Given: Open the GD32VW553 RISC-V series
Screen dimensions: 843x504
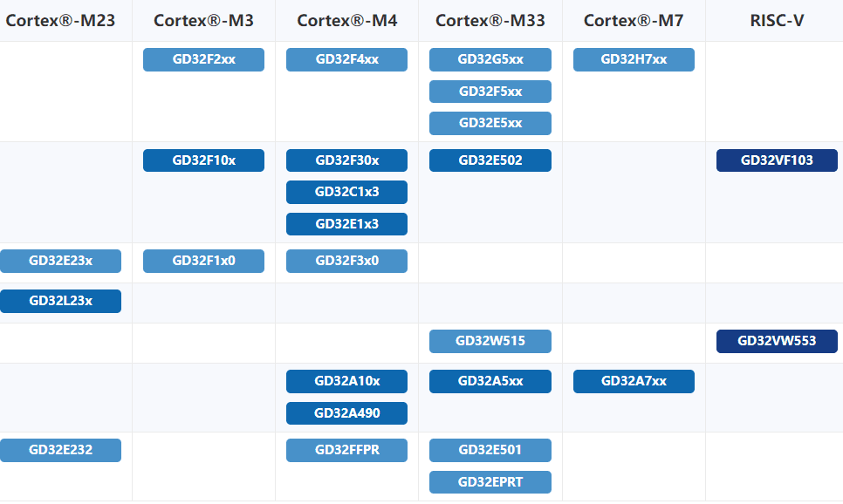Looking at the screenshot, I should (777, 341).
